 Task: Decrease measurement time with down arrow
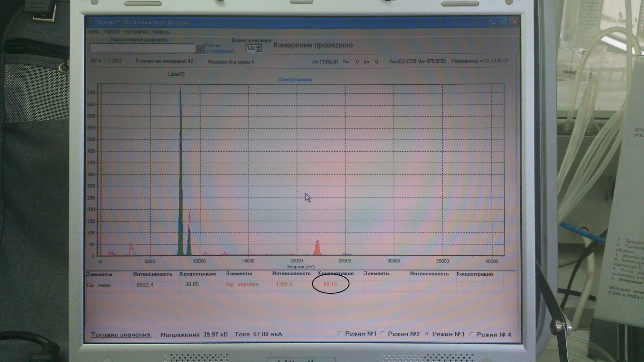click(259, 50)
